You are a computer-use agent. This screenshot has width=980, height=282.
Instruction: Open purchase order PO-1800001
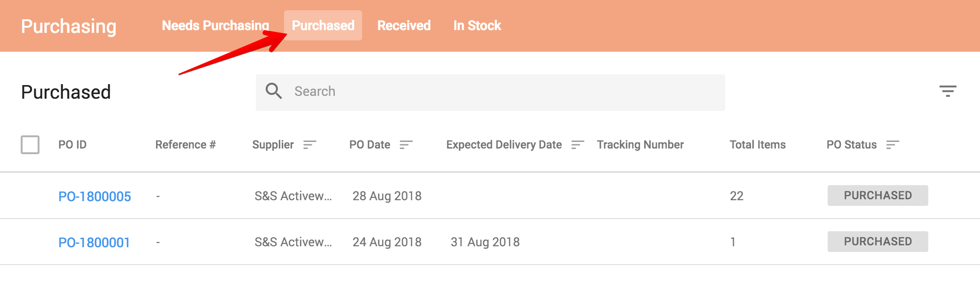coord(95,242)
